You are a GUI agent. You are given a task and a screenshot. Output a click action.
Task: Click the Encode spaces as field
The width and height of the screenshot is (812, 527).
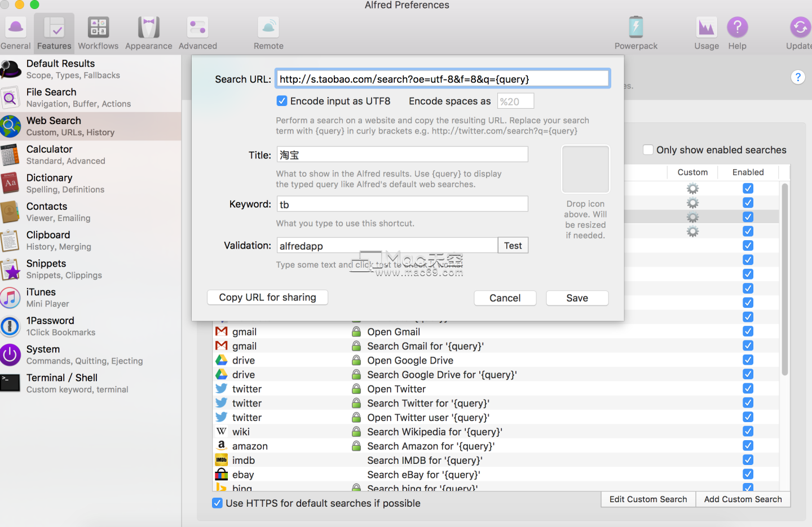(515, 101)
